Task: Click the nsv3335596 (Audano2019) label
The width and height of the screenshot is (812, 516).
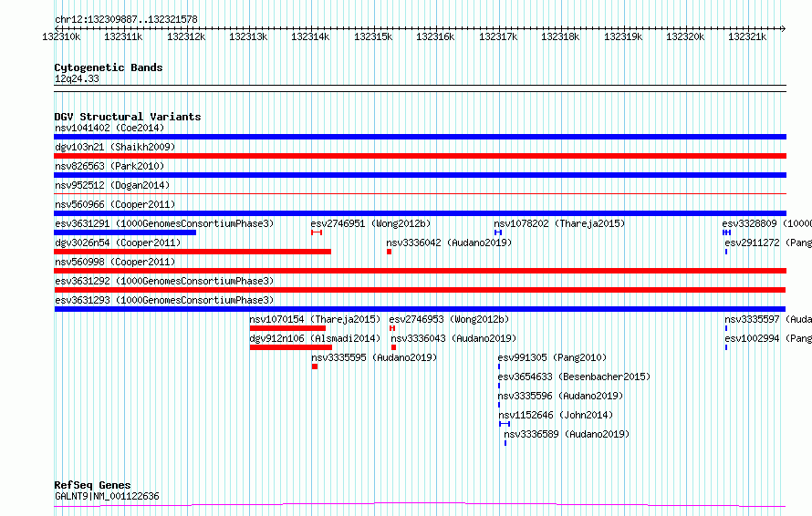Action: [560, 396]
